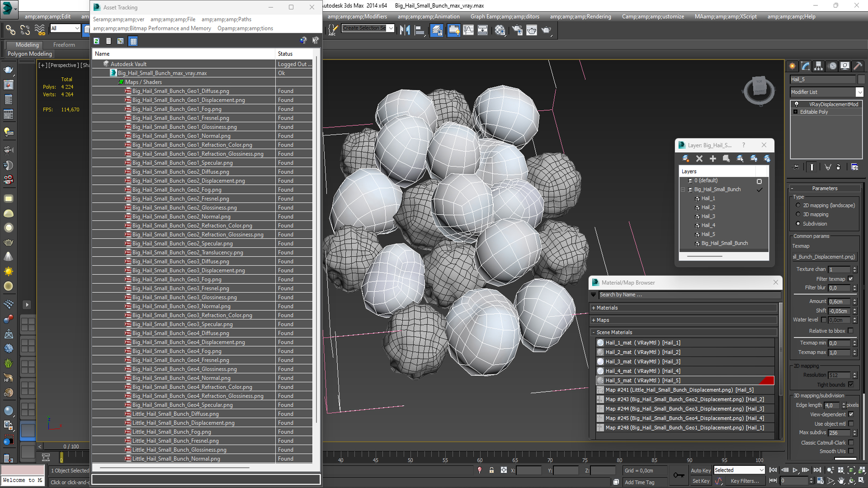The width and height of the screenshot is (868, 488).
Task: Add selected objects to highlighted layer
Action: (713, 159)
